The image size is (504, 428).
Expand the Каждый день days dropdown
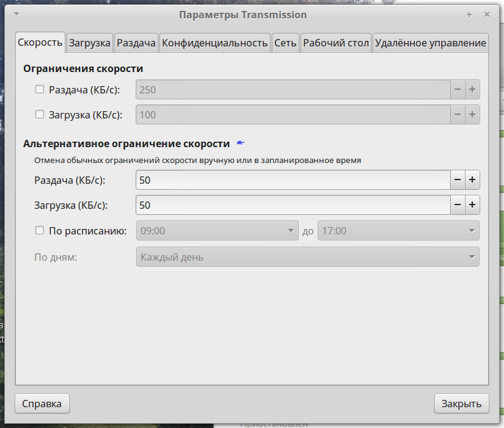pos(307,257)
